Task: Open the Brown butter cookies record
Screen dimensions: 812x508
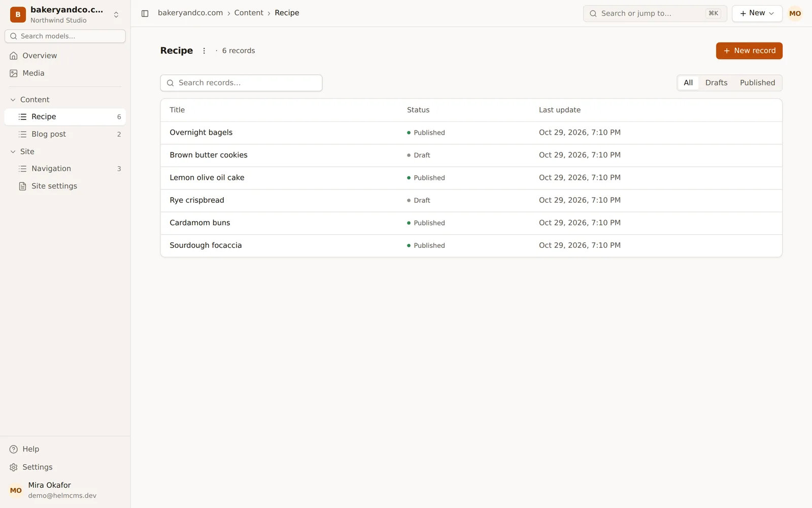Action: pyautogui.click(x=471, y=155)
